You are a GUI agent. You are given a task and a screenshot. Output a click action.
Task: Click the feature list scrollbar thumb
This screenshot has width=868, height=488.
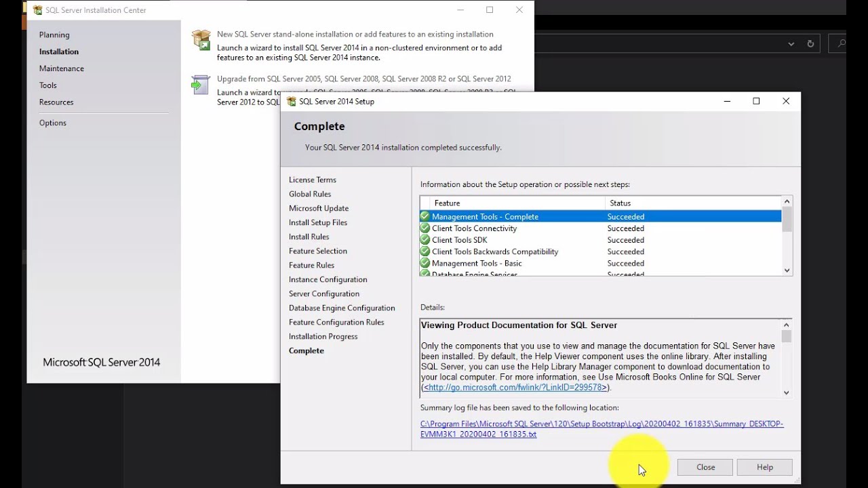pyautogui.click(x=787, y=220)
